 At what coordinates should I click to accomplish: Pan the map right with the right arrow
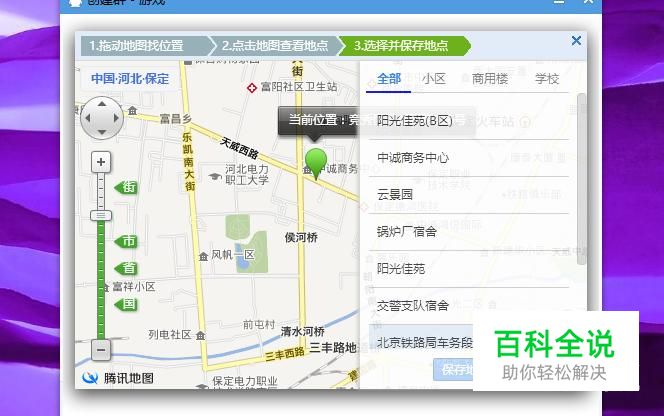116,118
